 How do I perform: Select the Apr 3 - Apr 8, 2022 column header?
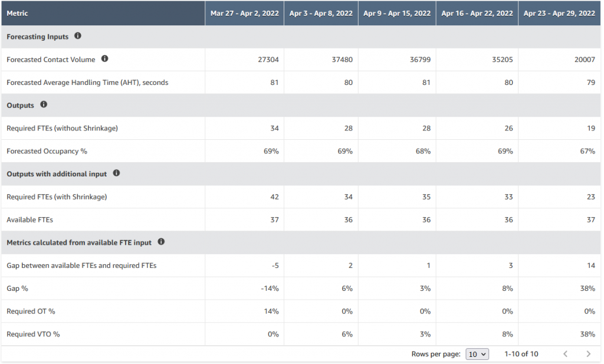click(321, 13)
